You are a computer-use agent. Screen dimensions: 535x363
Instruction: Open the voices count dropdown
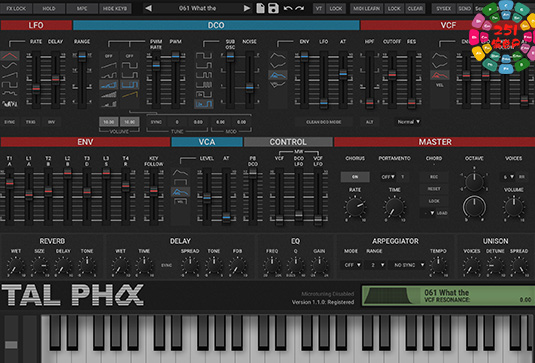[509, 177]
